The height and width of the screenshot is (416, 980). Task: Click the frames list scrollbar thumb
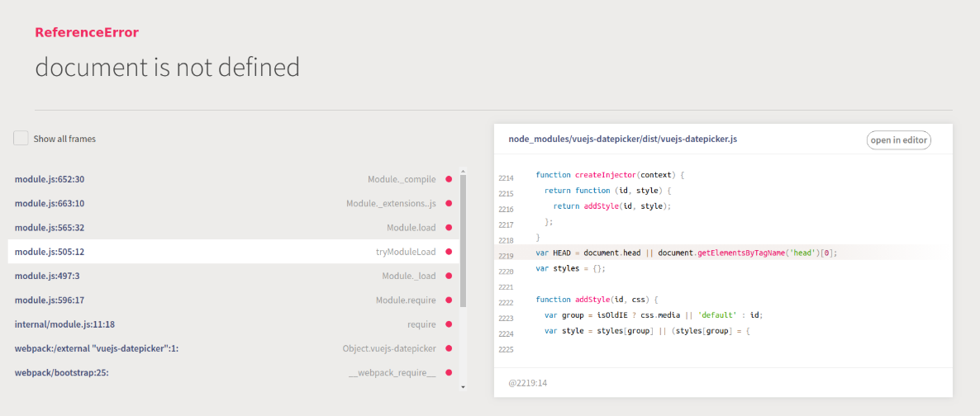pos(463,240)
